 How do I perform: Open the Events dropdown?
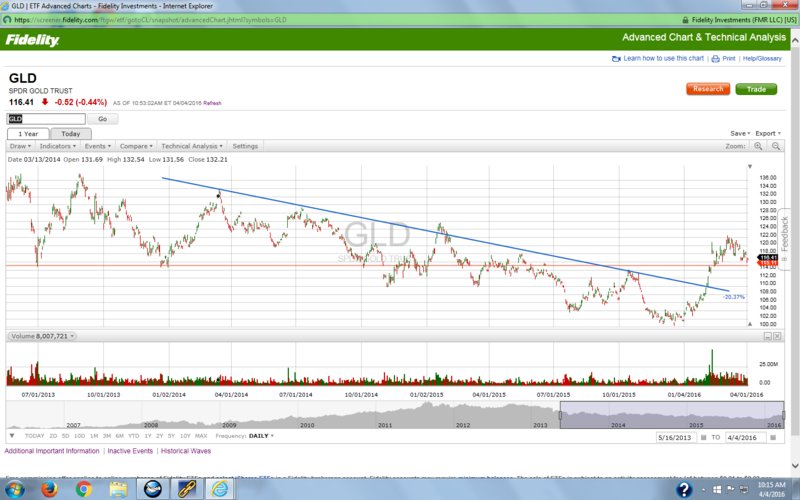tap(97, 146)
